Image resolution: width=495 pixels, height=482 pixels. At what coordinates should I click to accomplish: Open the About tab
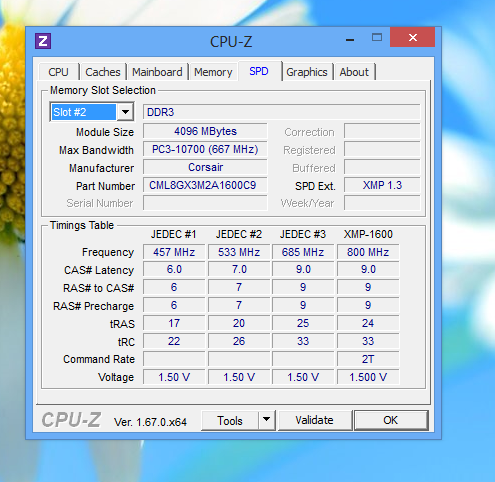[354, 72]
